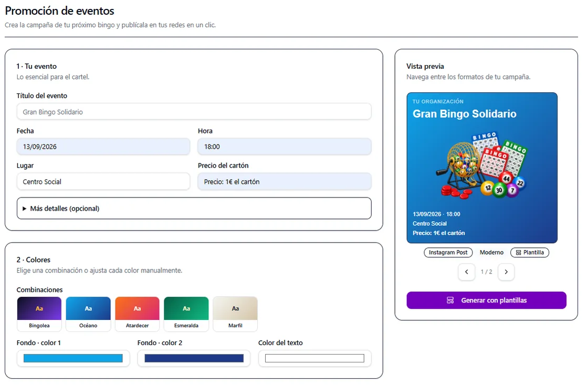Expand the Más detalles (opcional) section

point(194,209)
